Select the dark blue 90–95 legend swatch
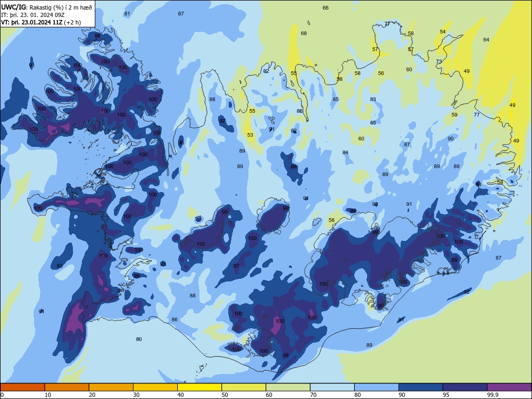Image resolution: width=532 pixels, height=399 pixels. point(421,387)
